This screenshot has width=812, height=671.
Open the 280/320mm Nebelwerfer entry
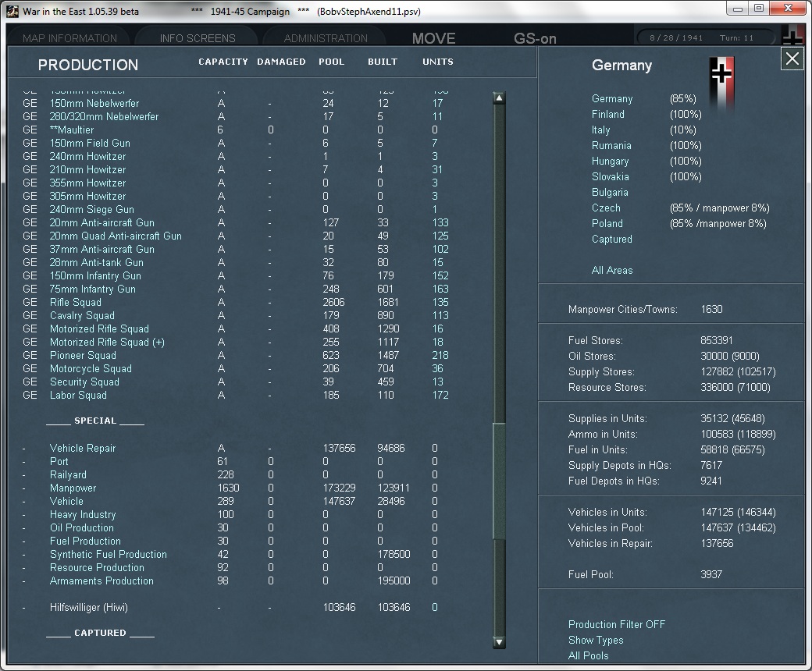click(104, 116)
